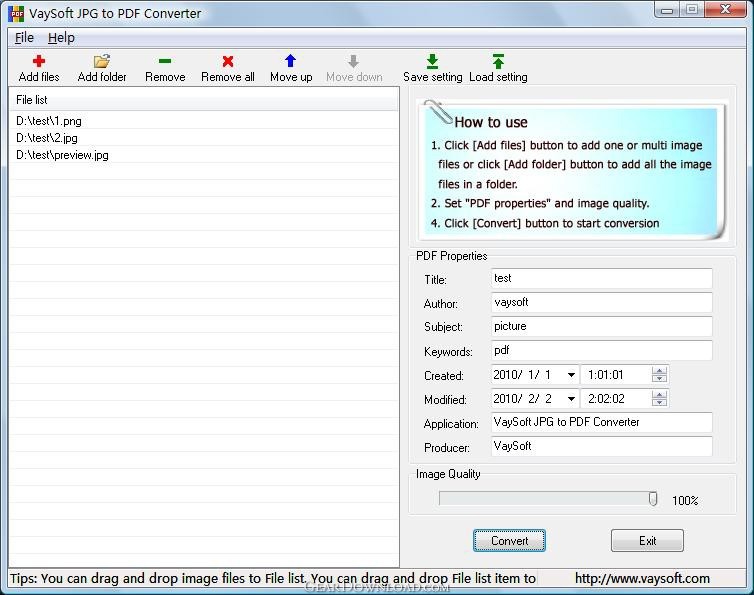754x595 pixels.
Task: Click in the Subject input field
Action: coord(602,327)
